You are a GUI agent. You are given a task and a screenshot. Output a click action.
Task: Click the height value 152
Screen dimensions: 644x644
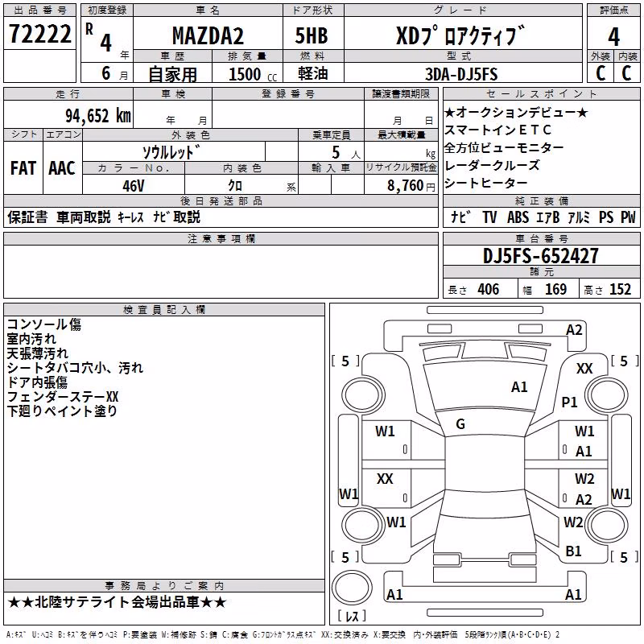pos(620,289)
